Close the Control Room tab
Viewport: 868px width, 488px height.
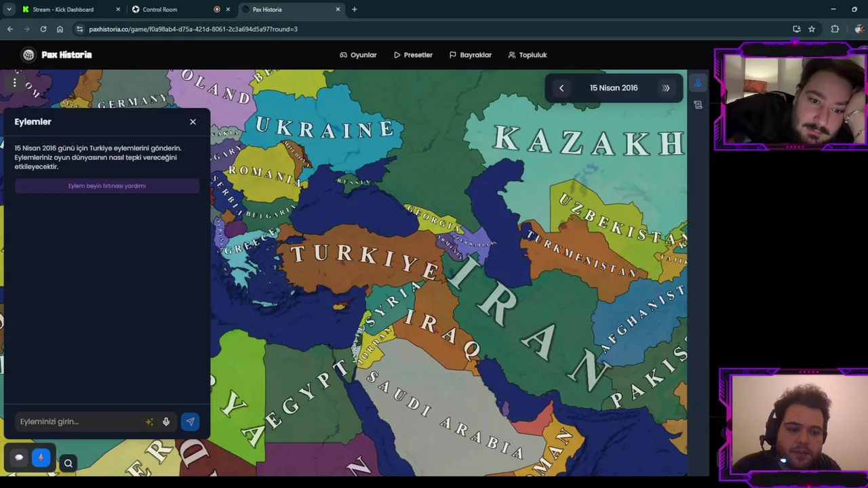pos(228,9)
